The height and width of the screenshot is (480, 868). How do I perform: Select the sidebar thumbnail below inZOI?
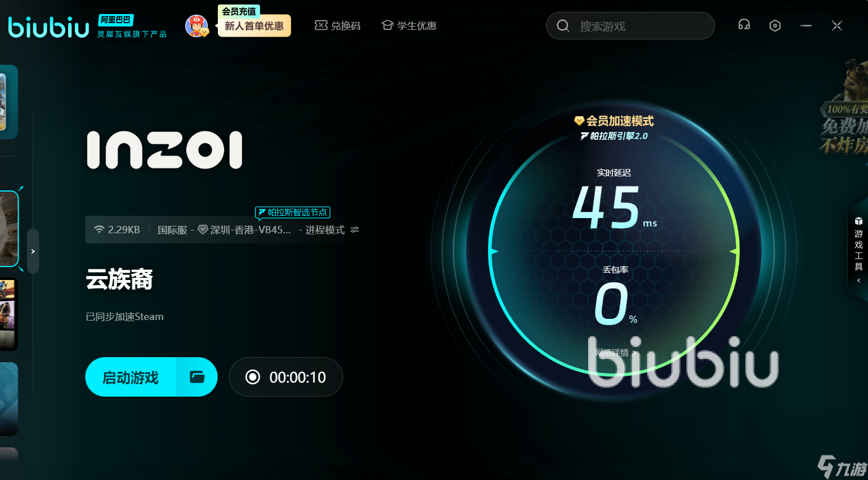point(8,315)
